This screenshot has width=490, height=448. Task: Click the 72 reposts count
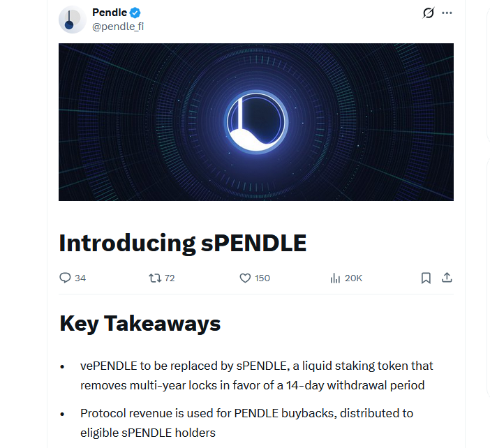pyautogui.click(x=170, y=278)
